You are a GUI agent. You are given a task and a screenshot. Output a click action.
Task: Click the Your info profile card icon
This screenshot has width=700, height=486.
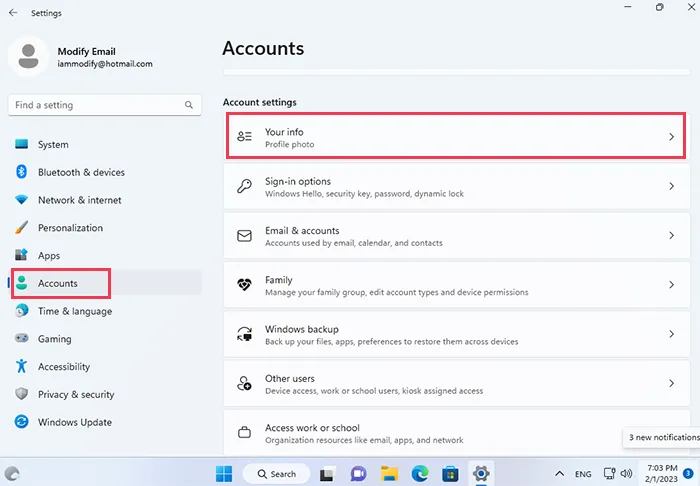click(244, 137)
